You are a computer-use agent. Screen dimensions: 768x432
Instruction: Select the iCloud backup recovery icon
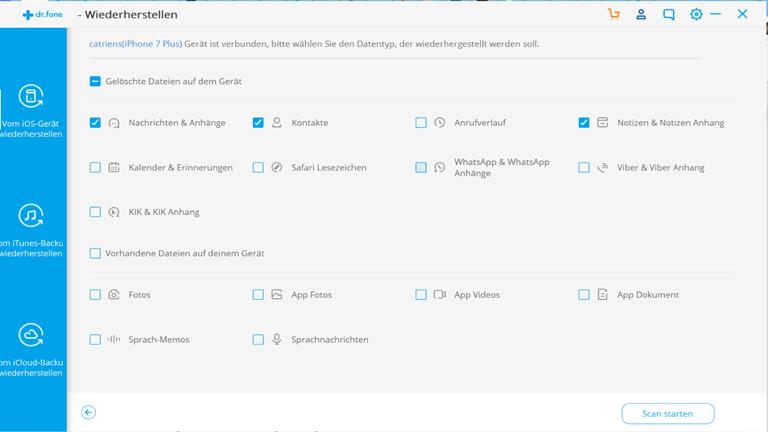(x=32, y=334)
